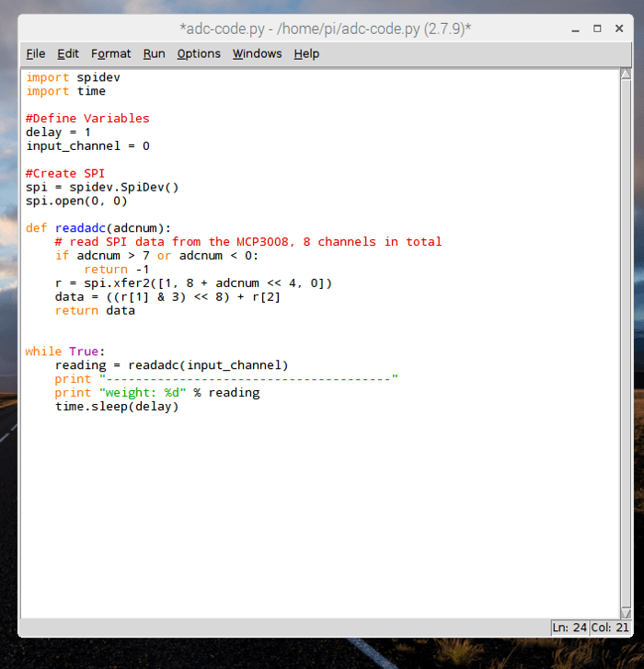
Task: Click the 'Col: 21' status indicator
Action: [x=610, y=628]
